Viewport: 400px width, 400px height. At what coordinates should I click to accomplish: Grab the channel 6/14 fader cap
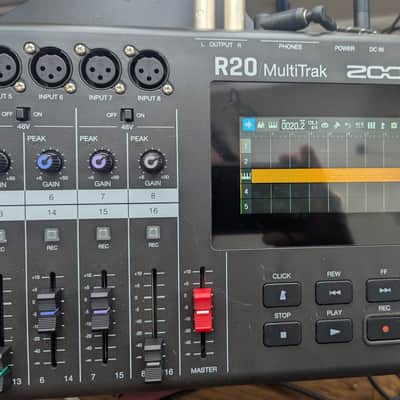click(x=49, y=310)
